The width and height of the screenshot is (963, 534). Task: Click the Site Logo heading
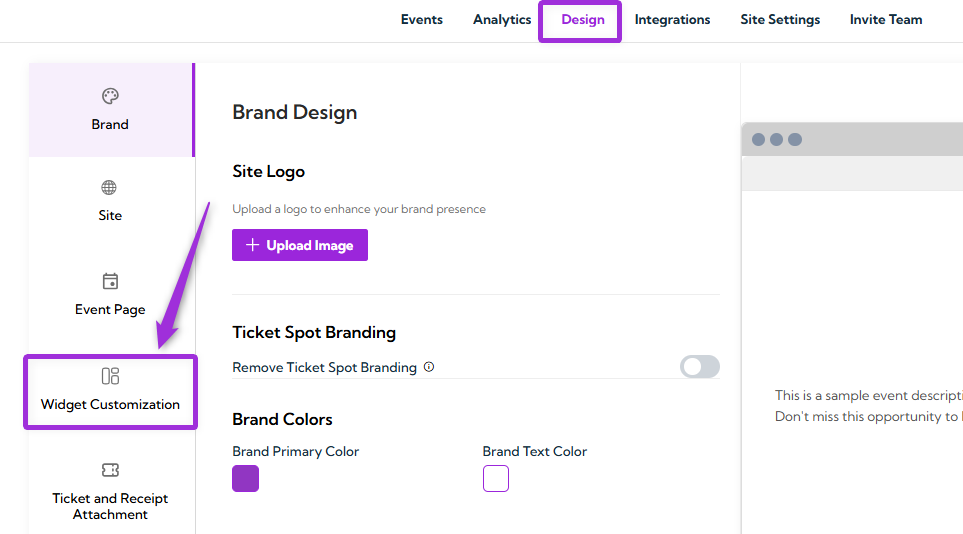268,171
